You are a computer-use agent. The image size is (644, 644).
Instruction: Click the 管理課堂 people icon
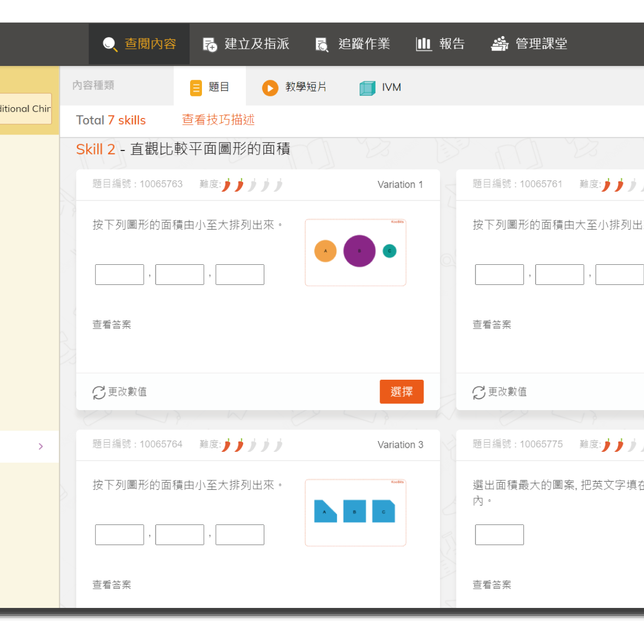click(x=499, y=44)
